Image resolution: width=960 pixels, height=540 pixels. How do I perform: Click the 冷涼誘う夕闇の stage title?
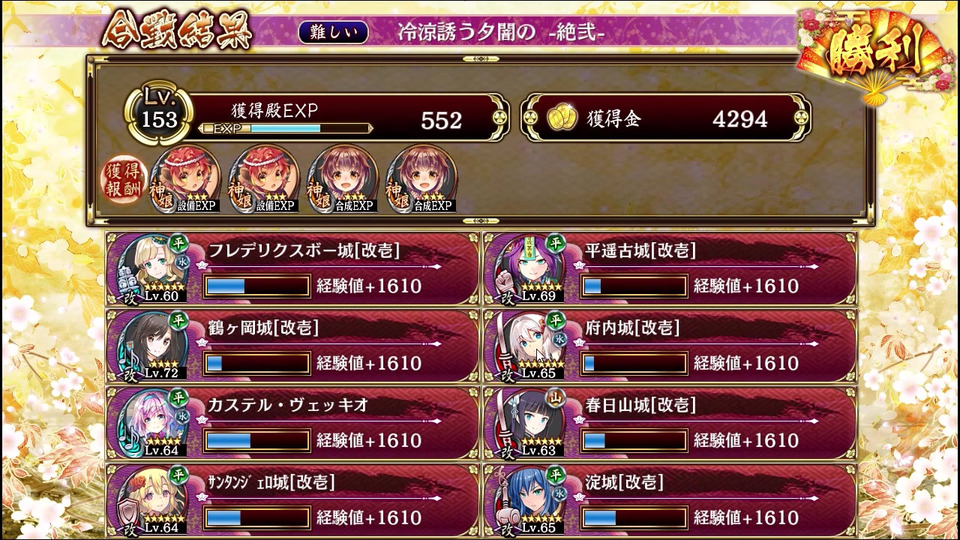pos(467,32)
